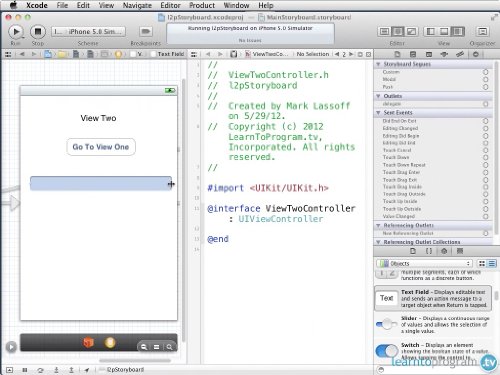This screenshot has width=500, height=375.
Task: Show the Quick Help inspector tab
Action: pos(413,54)
